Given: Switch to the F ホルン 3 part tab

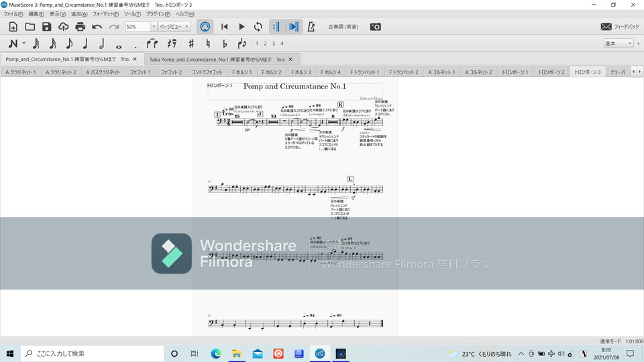Looking at the screenshot, I should [301, 72].
